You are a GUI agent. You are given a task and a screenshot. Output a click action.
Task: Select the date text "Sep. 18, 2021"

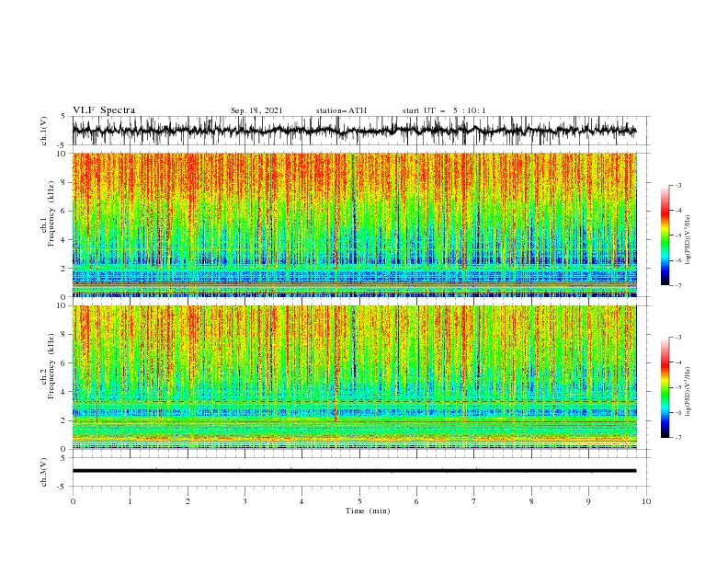pyautogui.click(x=256, y=110)
